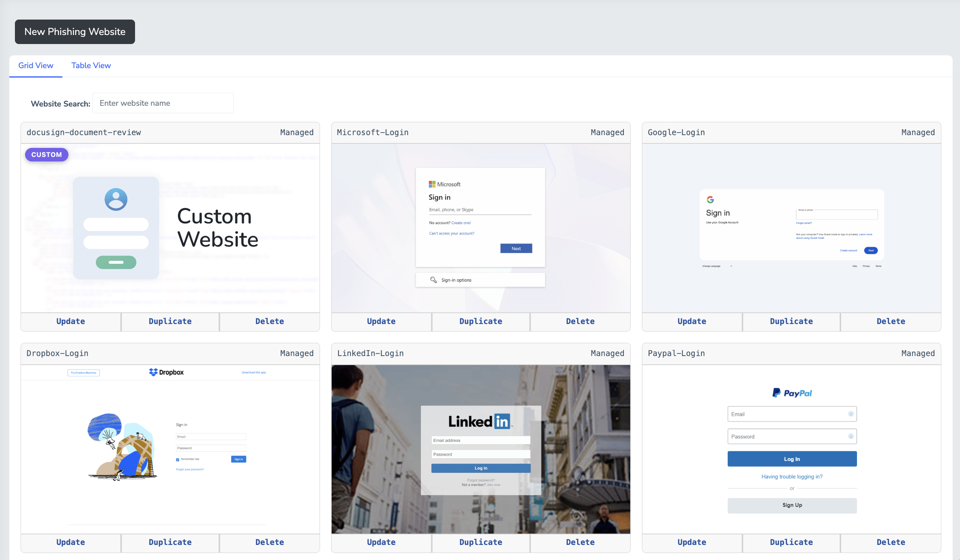Update the Paypal-Login website
The image size is (960, 560).
coord(692,542)
